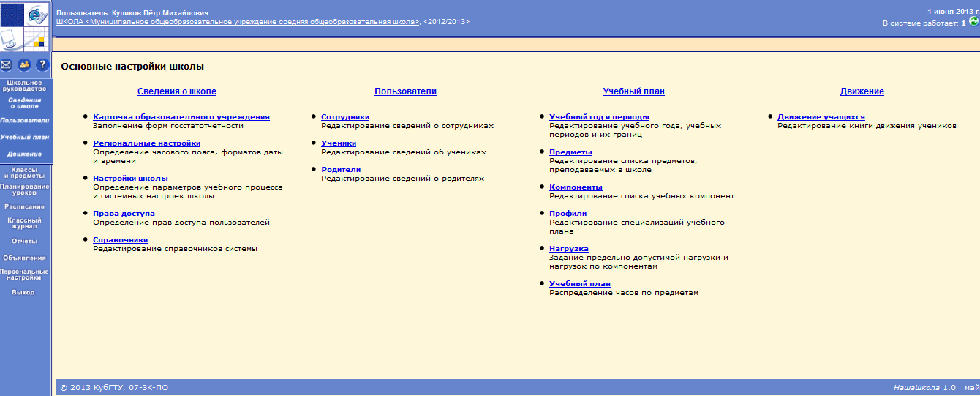Open Компоненты link
Screen dimensions: 980x396
576,187
